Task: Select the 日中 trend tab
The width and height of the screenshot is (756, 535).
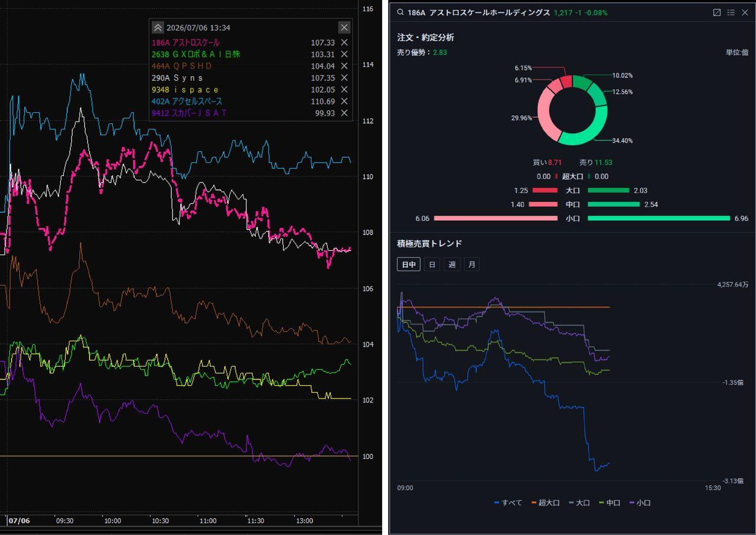Action: coord(409,265)
